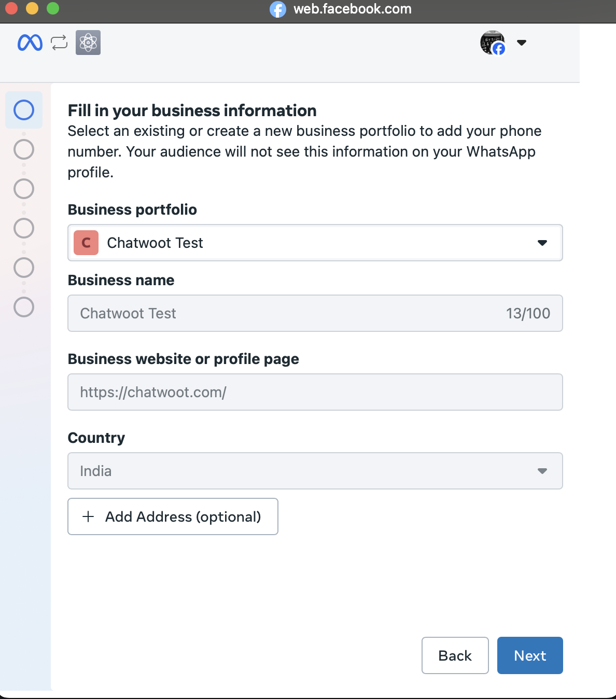
Task: Click the Next button
Action: tap(530, 655)
